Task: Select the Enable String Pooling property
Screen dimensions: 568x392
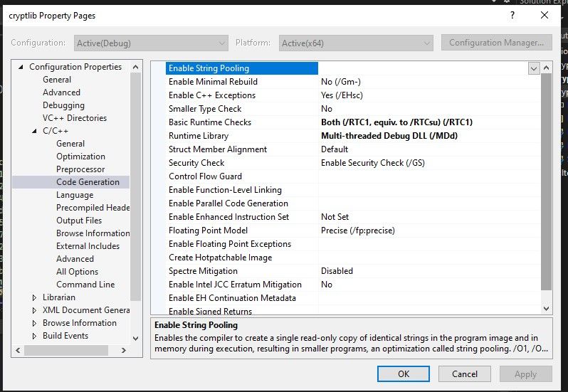Action: click(241, 68)
